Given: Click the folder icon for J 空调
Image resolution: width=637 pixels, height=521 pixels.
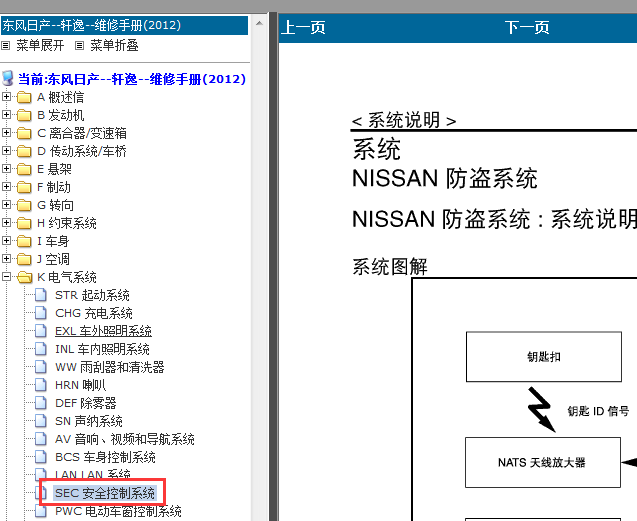Looking at the screenshot, I should [x=24, y=259].
